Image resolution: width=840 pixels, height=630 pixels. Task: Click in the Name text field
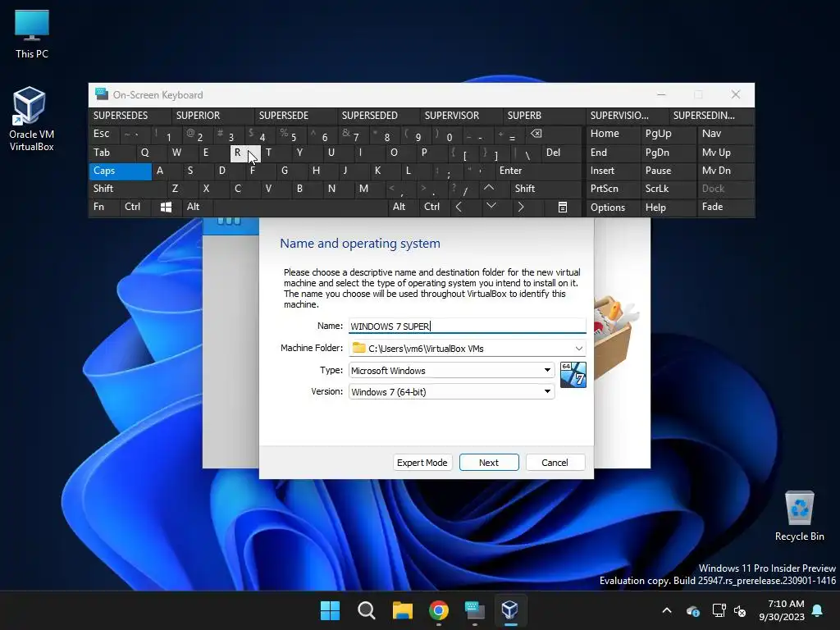[467, 326]
